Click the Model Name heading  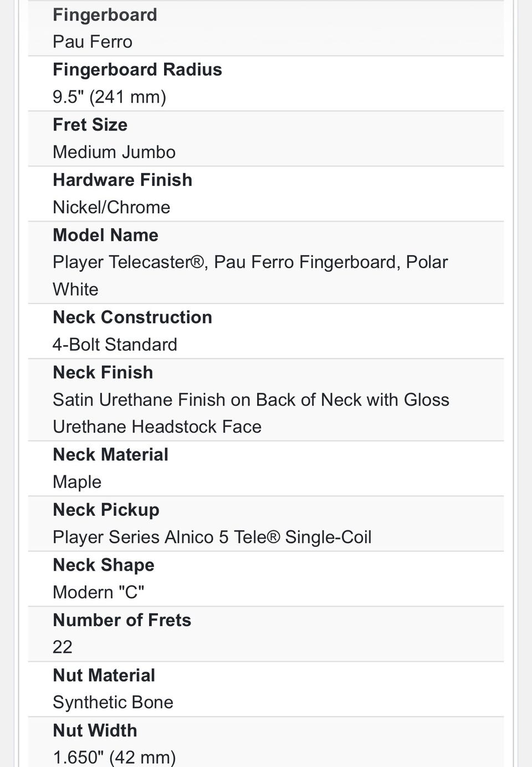pyautogui.click(x=105, y=235)
